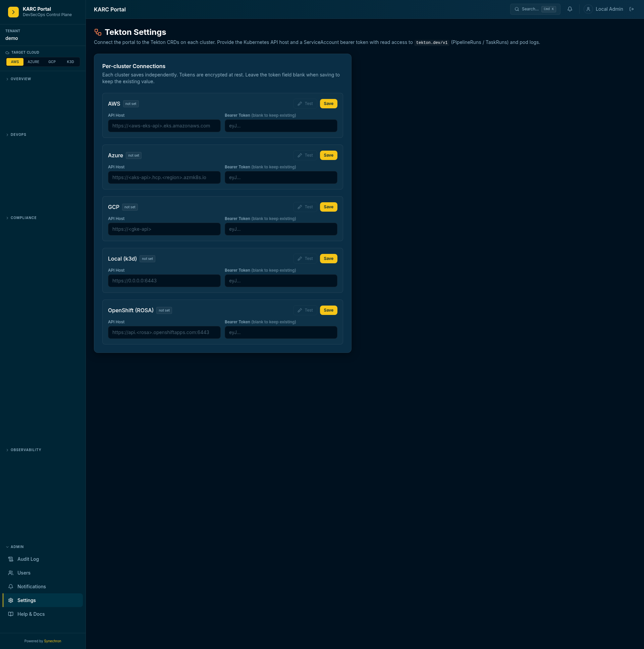The image size is (644, 649).
Task: Click the Notifications sidebar bell icon
Action: [11, 587]
